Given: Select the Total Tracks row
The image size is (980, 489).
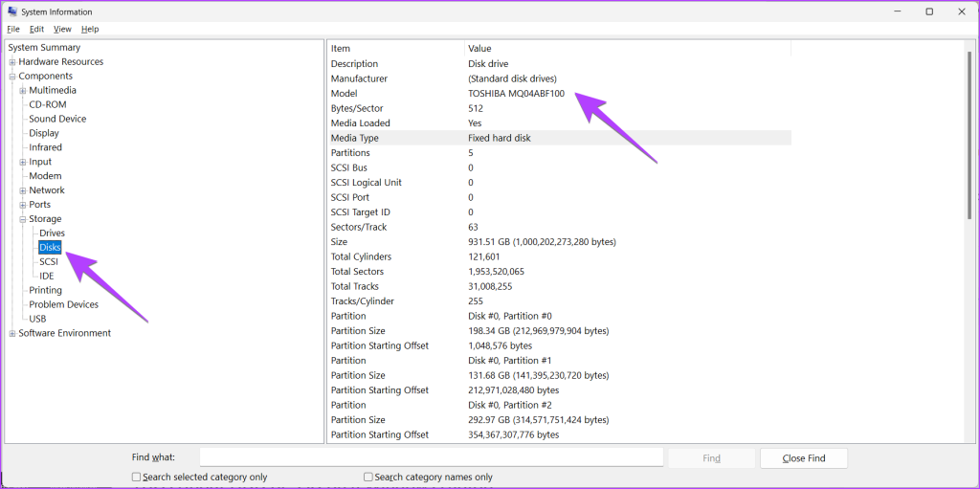Looking at the screenshot, I should tap(559, 286).
